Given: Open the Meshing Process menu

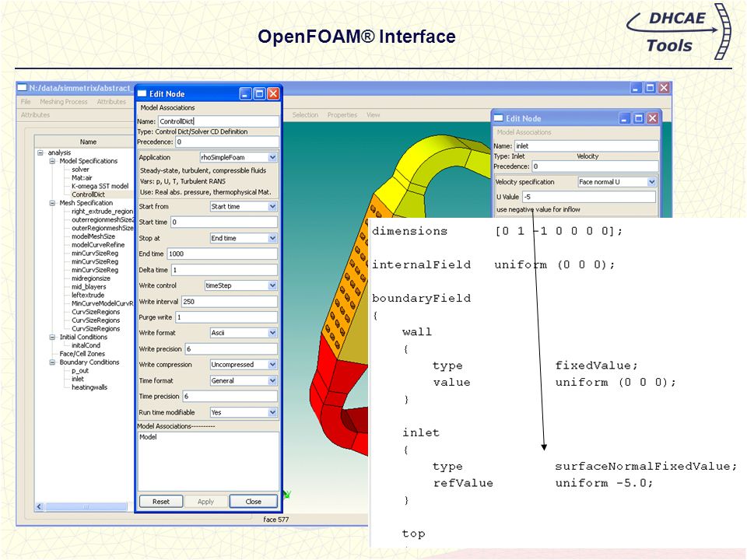Looking at the screenshot, I should pyautogui.click(x=64, y=102).
